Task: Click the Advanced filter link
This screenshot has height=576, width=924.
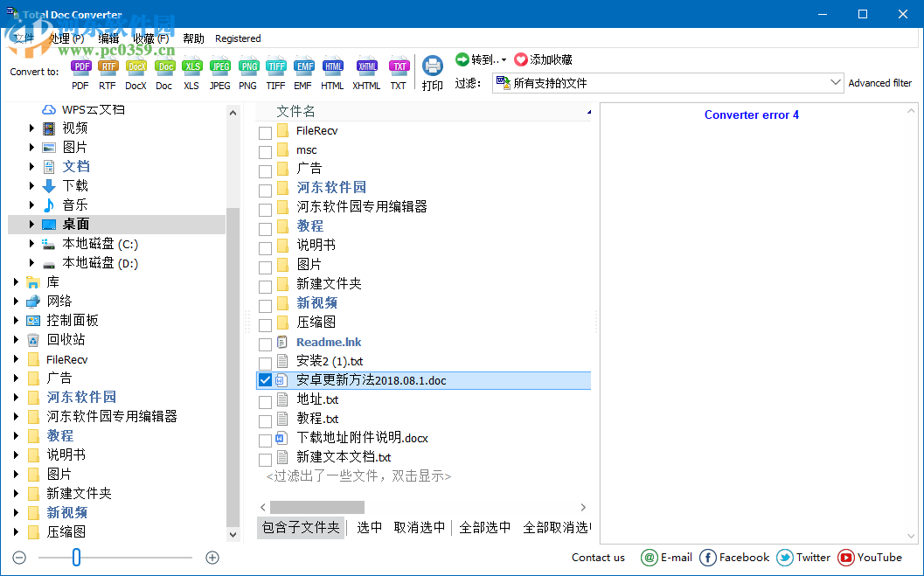Action: (x=880, y=82)
